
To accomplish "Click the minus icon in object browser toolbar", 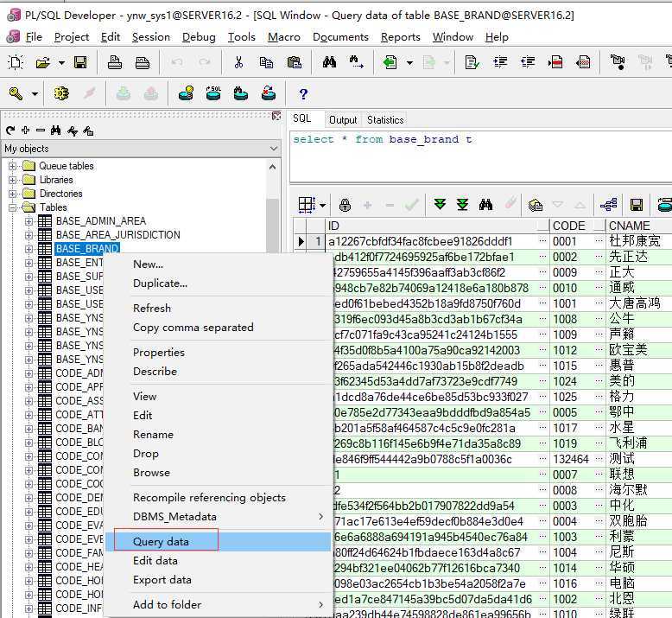I will pyautogui.click(x=41, y=130).
